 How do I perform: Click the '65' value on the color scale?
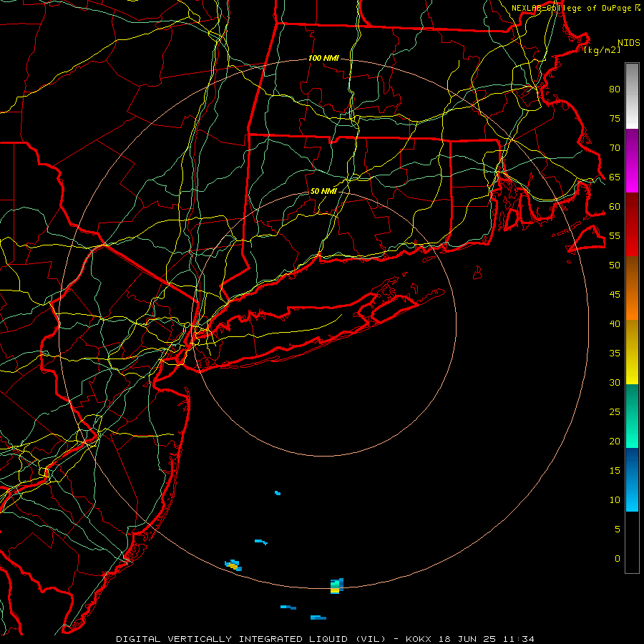coord(615,177)
